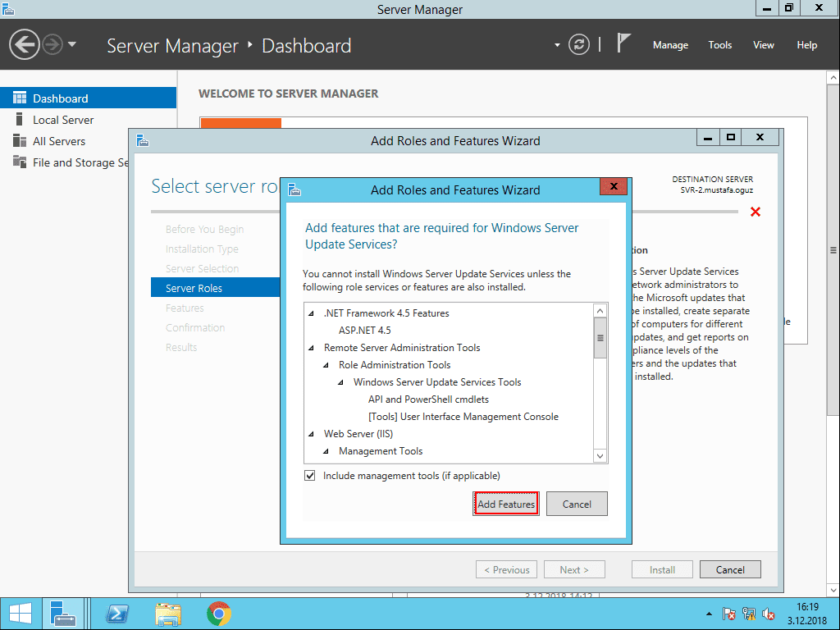
Task: Click the Next button in wizard
Action: click(574, 569)
